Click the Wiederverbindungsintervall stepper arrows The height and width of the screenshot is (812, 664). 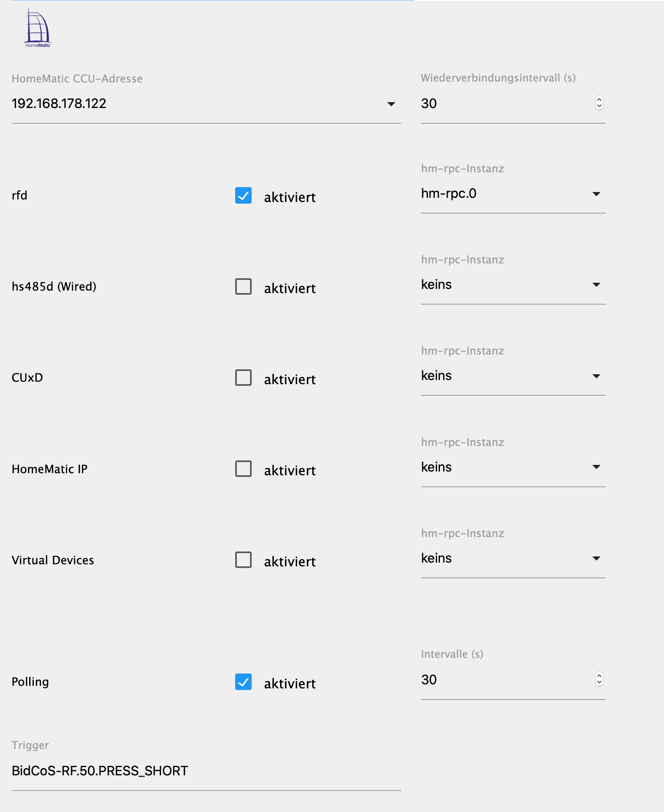(599, 103)
